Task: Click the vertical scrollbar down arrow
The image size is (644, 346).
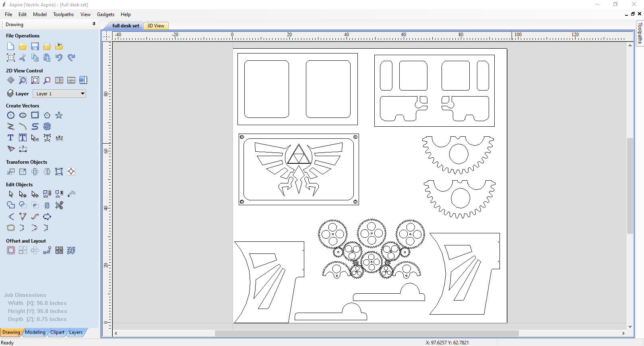Action: click(630, 327)
